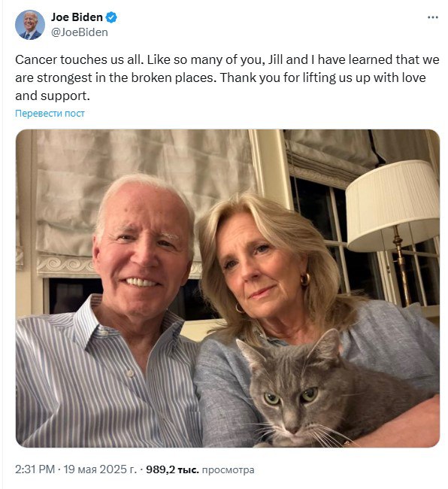Screen dimensions: 448x489
Task: Click the white lampshade in the photo
Action: coord(392,205)
